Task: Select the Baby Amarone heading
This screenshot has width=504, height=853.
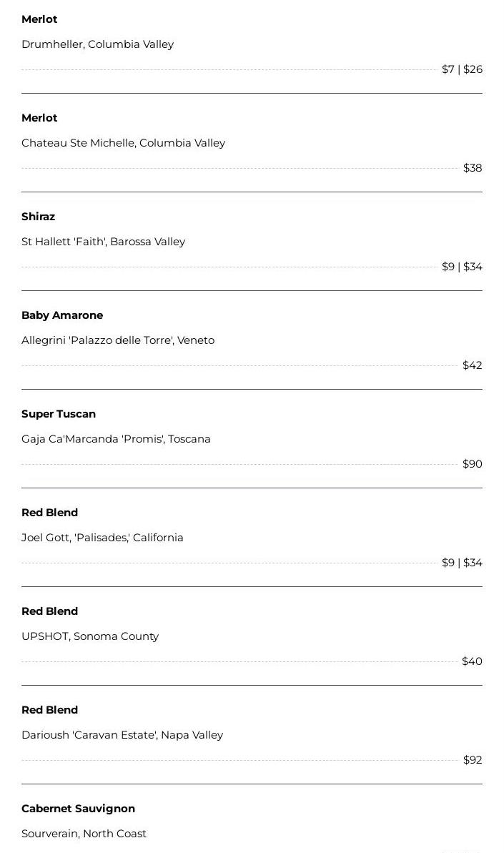Action: pyautogui.click(x=62, y=315)
